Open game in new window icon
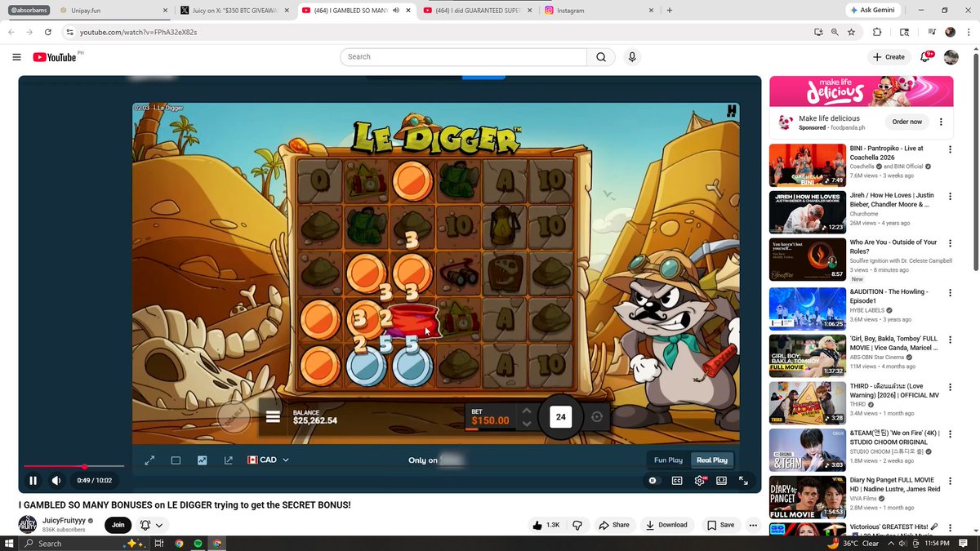This screenshot has width=980, height=551. pos(228,460)
